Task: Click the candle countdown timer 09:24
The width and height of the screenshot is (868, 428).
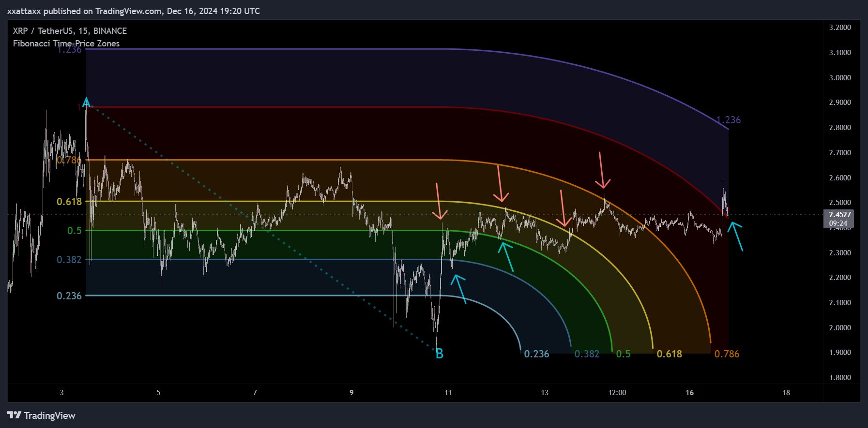Action: (838, 223)
